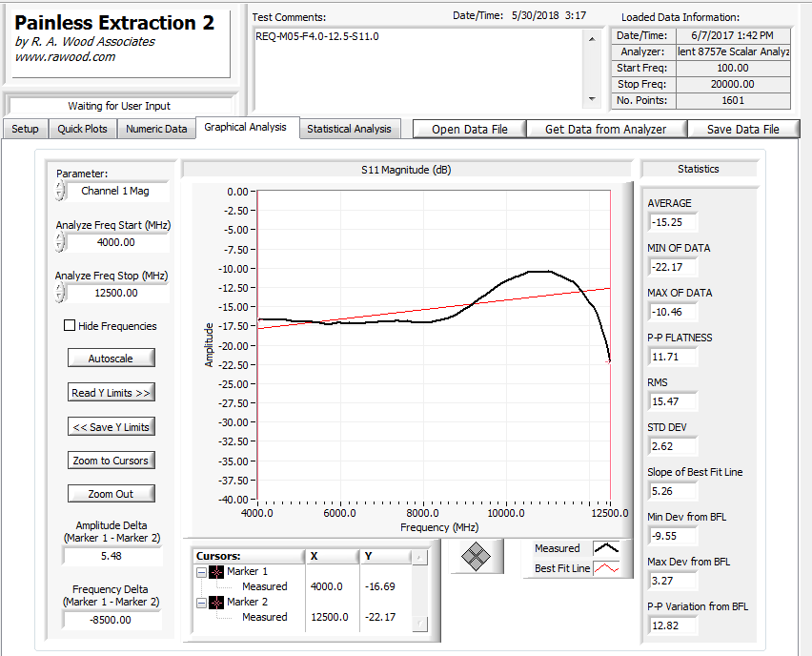Screen dimensions: 812x656
Task: Click the Stop Freq value 20000.00
Action: click(733, 84)
